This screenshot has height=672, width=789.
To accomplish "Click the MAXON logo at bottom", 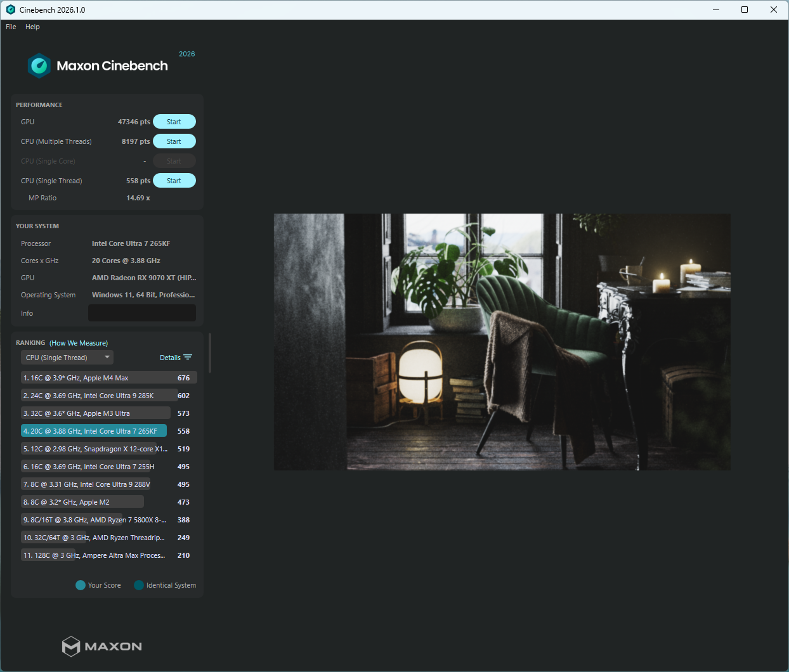I will (102, 646).
